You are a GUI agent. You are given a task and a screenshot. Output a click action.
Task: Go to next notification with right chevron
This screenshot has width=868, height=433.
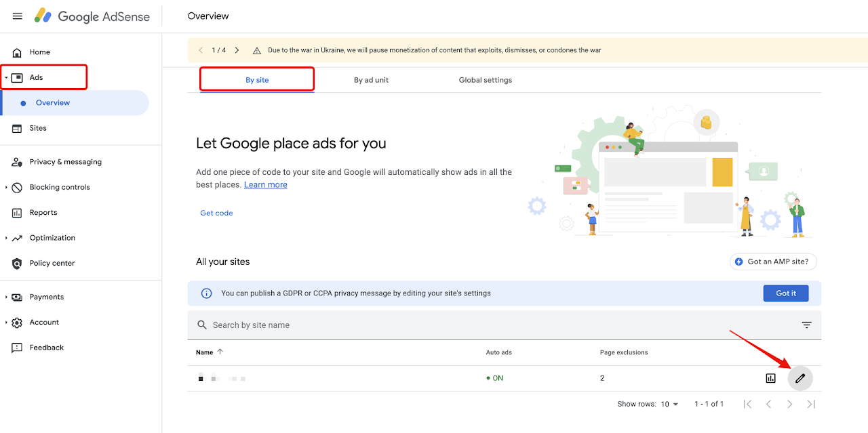pos(237,50)
